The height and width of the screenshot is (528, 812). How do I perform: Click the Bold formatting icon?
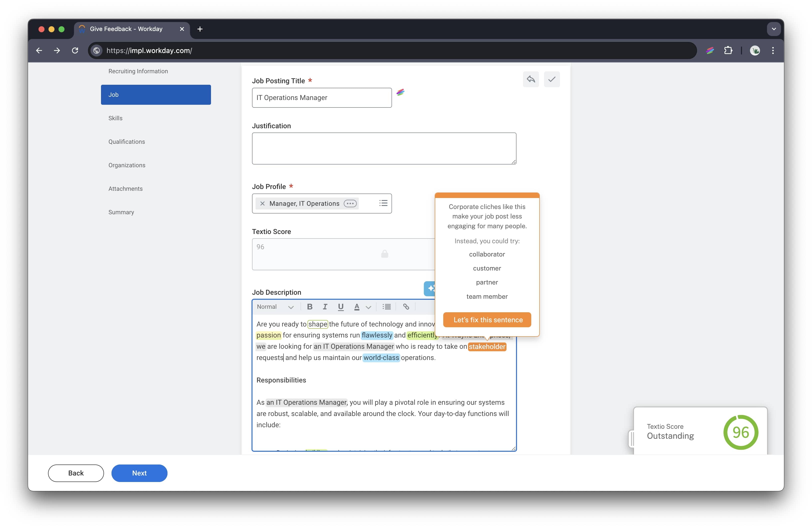(x=309, y=307)
